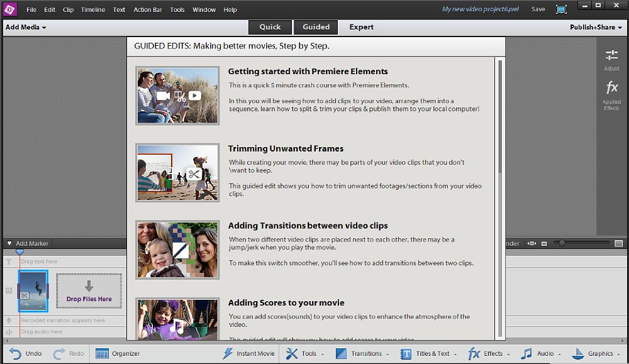Click the guided edits list scrollbar
Screen dimensions: 629x364
coord(500,116)
